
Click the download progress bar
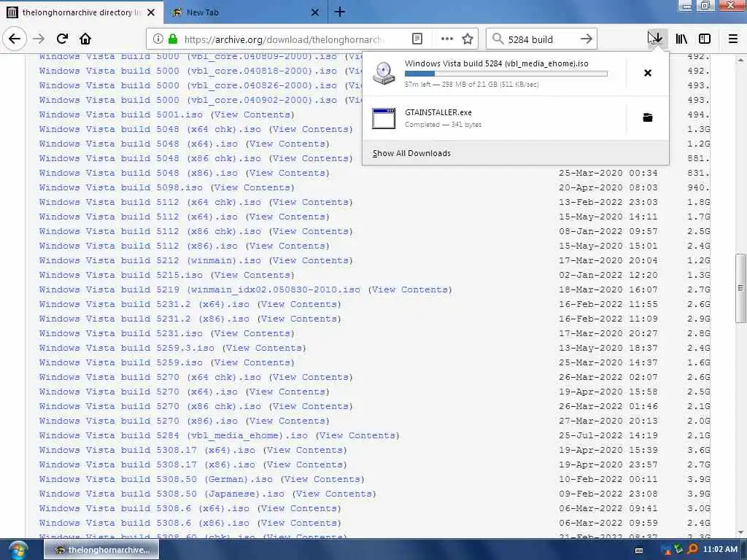506,74
